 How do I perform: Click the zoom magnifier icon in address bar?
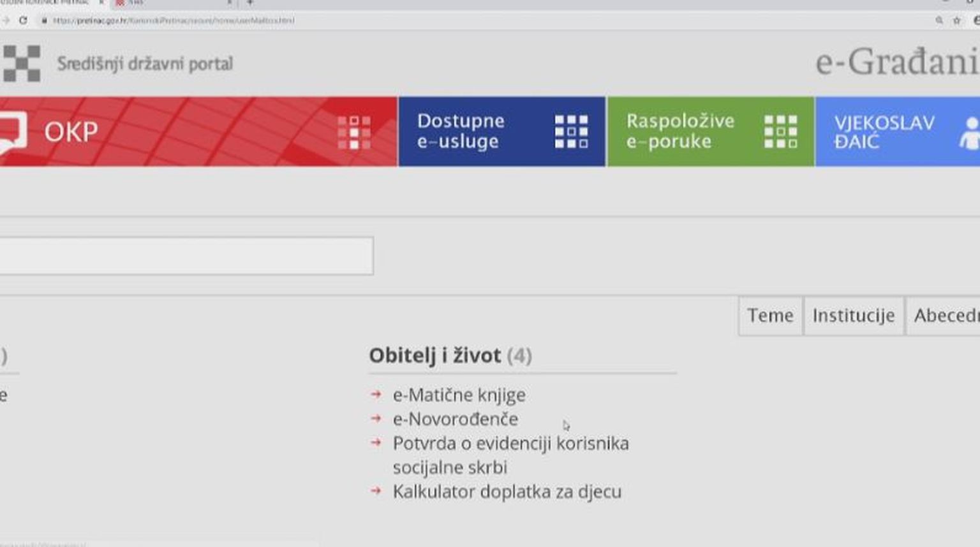click(939, 20)
